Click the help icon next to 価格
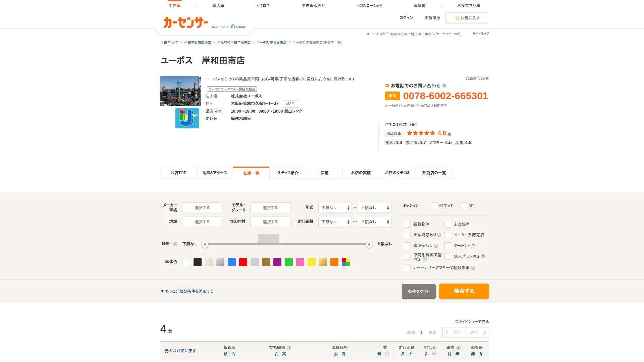This screenshot has height=362, width=644. click(175, 244)
